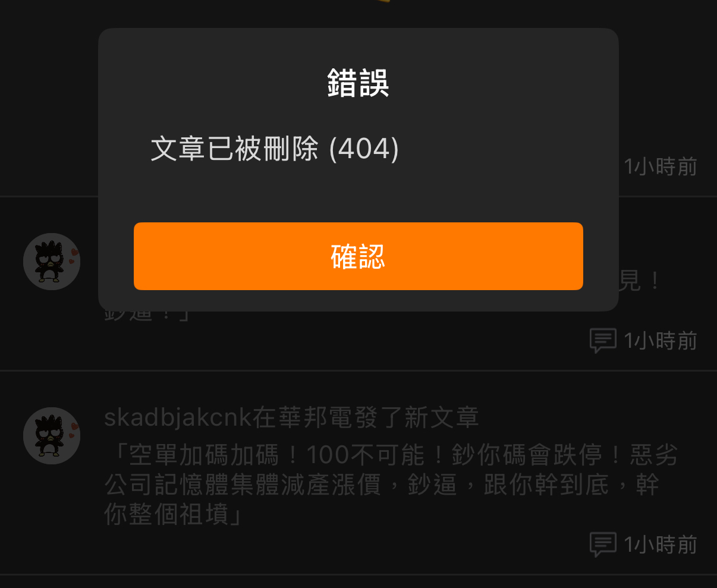Open the skadbjakcnk username in the headline
The width and height of the screenshot is (717, 588).
pos(178,418)
